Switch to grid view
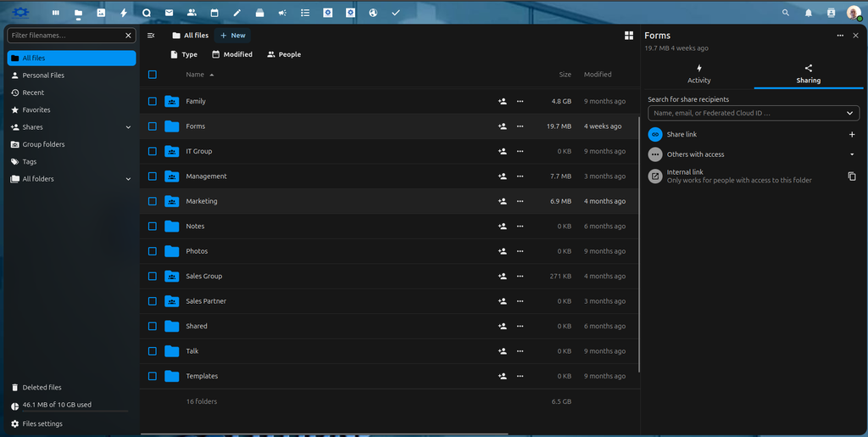This screenshot has width=868, height=437. (x=629, y=36)
